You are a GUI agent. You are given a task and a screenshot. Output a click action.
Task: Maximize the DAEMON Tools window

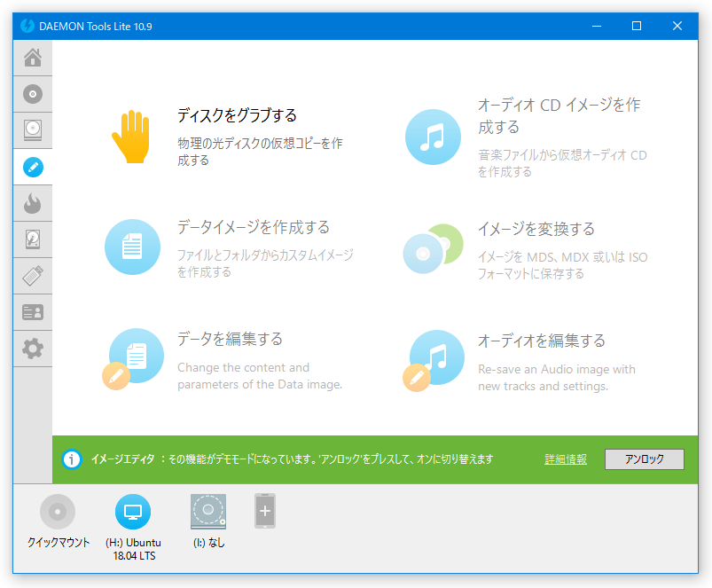pyautogui.click(x=637, y=26)
